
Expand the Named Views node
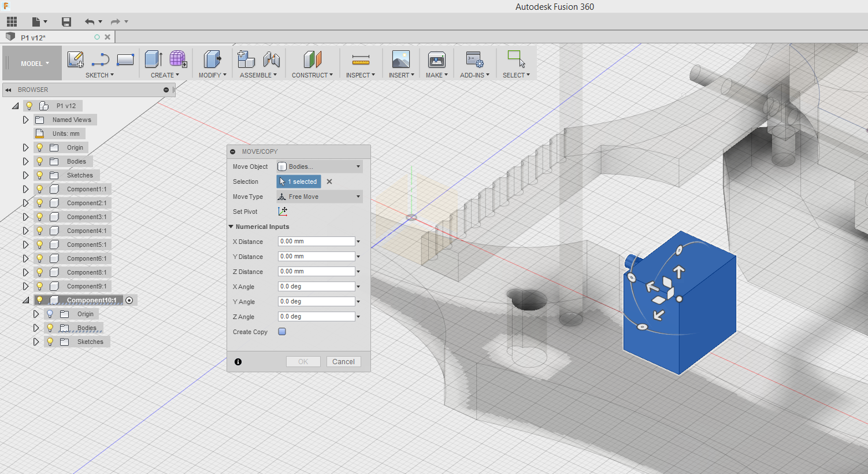click(25, 120)
